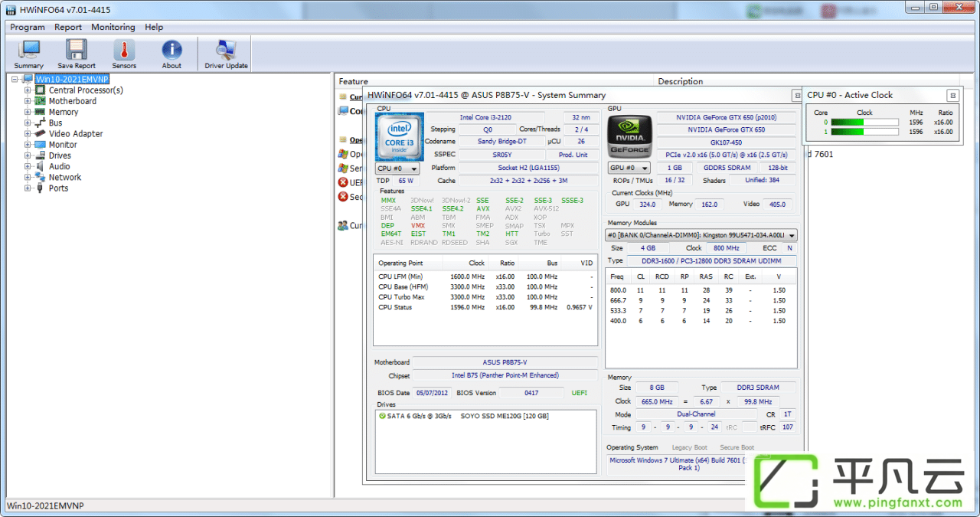
Task: Click the Operating Point column header
Action: (408, 263)
